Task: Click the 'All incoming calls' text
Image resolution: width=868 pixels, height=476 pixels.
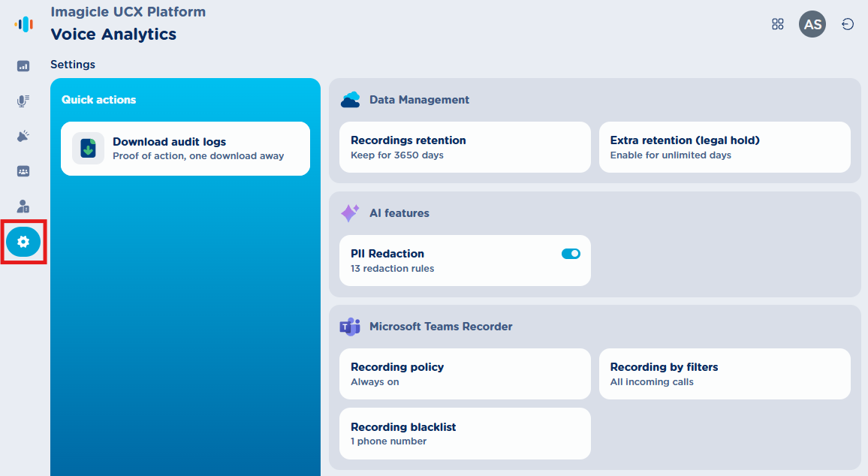Action: tap(652, 382)
